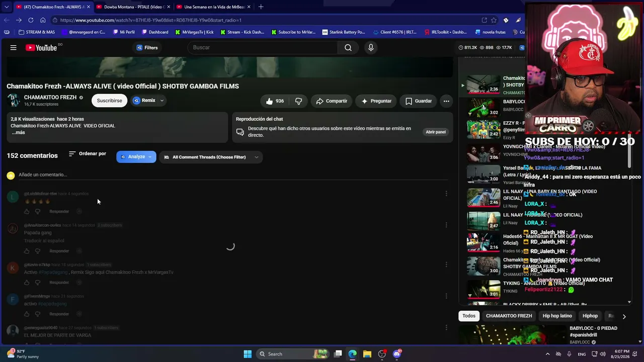Open the vidIQ Filters button
The width and height of the screenshot is (644, 362).
147,48
